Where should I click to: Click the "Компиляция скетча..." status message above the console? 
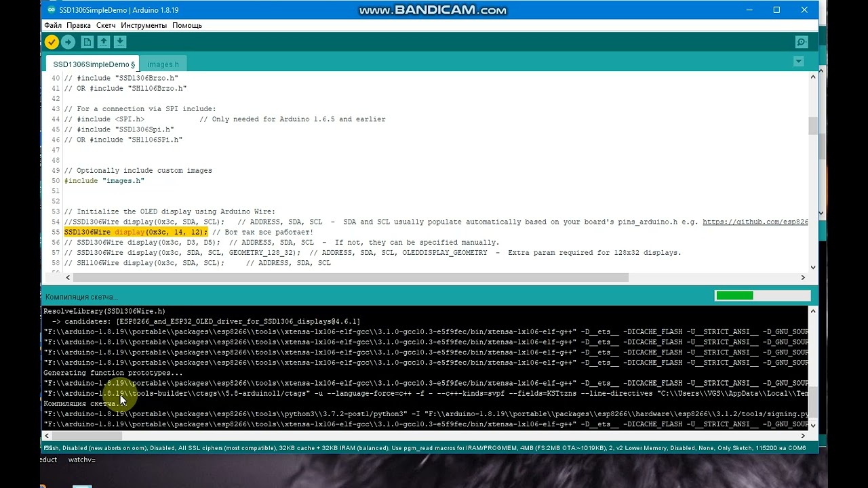point(81,297)
